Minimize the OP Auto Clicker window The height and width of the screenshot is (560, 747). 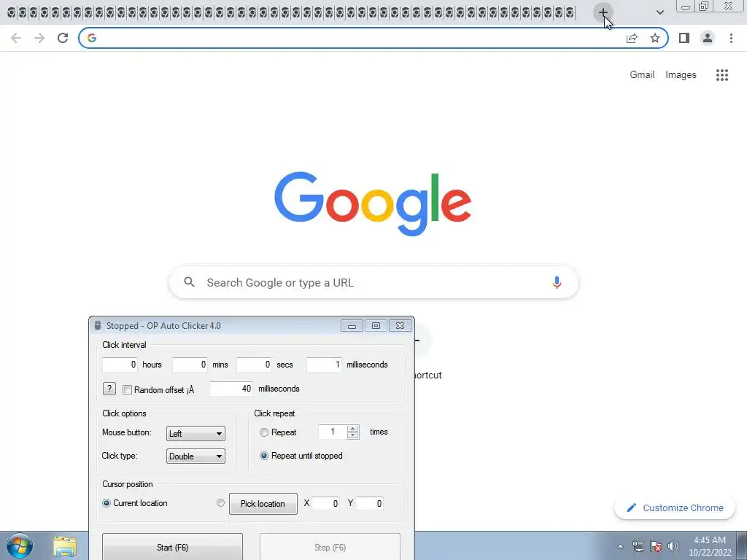pos(352,326)
